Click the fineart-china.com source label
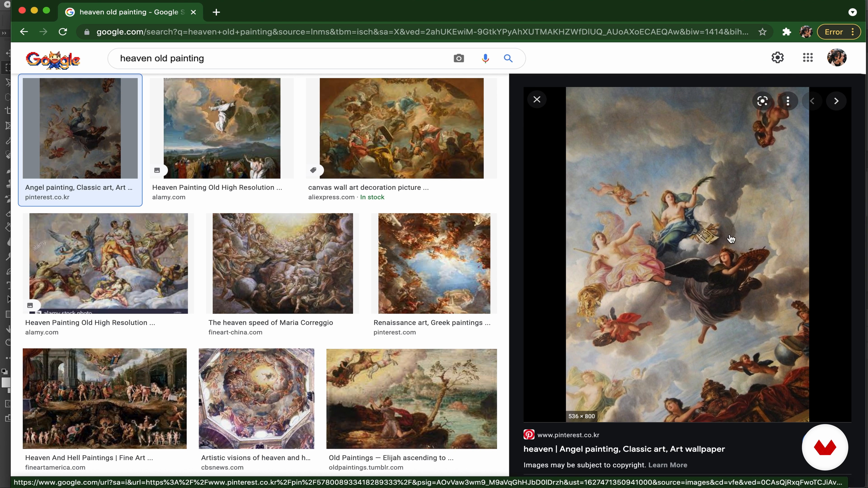The width and height of the screenshot is (868, 488). coord(235,332)
